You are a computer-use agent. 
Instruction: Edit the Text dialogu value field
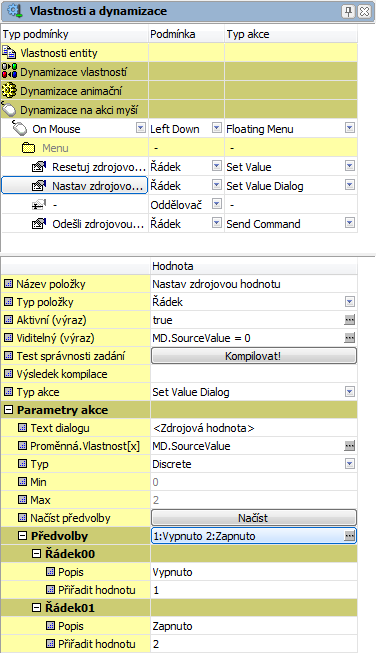(x=254, y=428)
